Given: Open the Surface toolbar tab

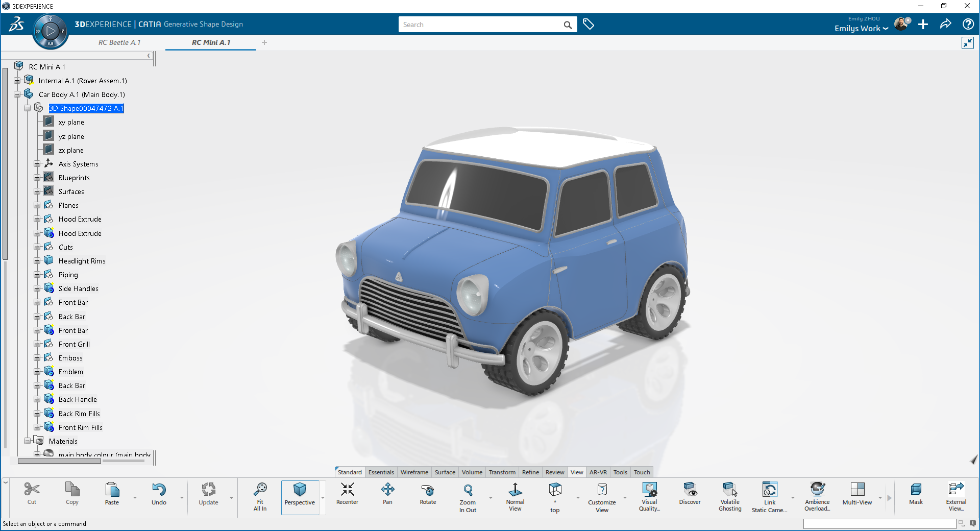Looking at the screenshot, I should [445, 472].
